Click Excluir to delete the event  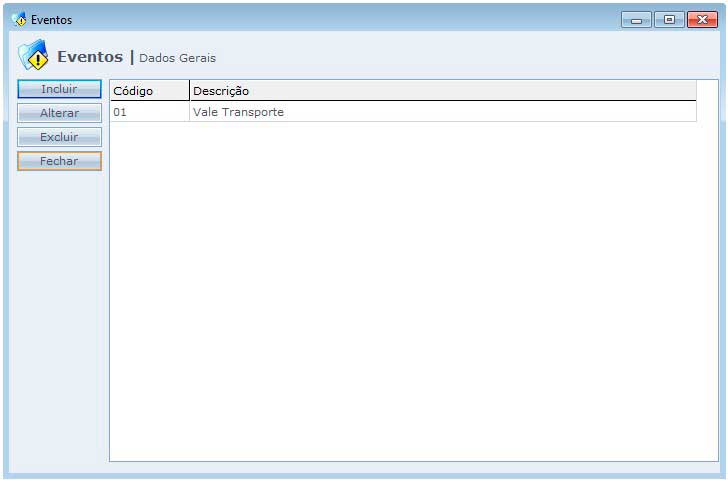click(x=59, y=137)
